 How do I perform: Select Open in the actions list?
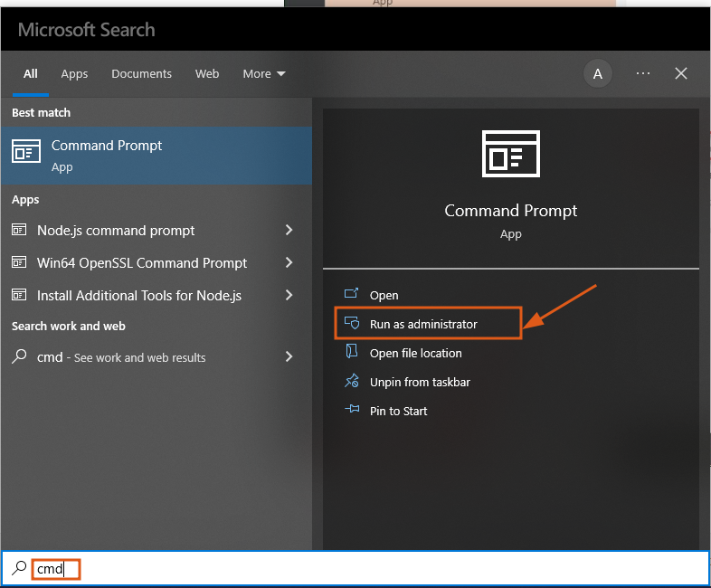coord(510,295)
